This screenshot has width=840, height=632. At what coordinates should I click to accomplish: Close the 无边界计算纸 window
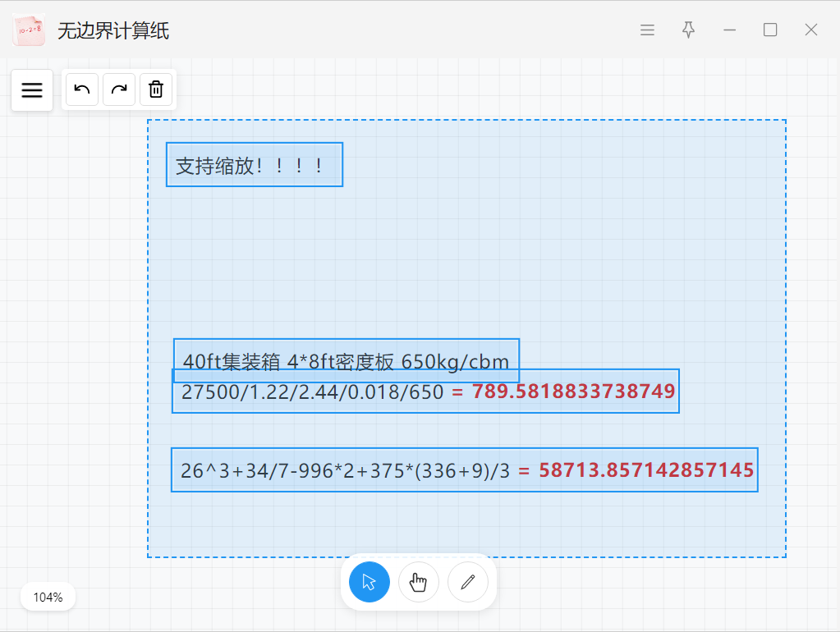click(x=811, y=30)
